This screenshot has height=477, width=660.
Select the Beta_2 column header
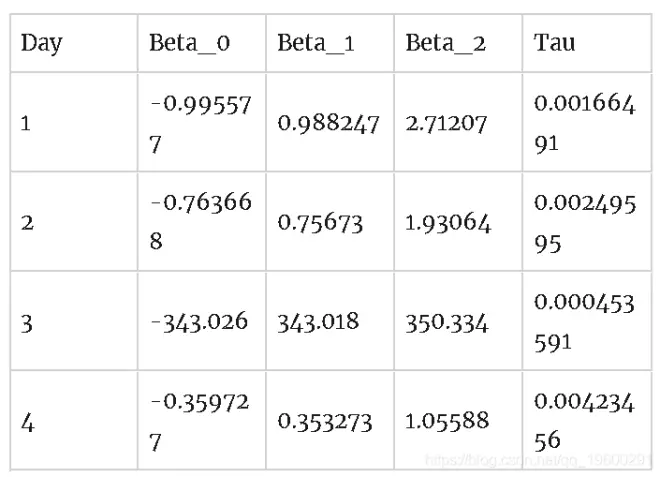(x=446, y=44)
